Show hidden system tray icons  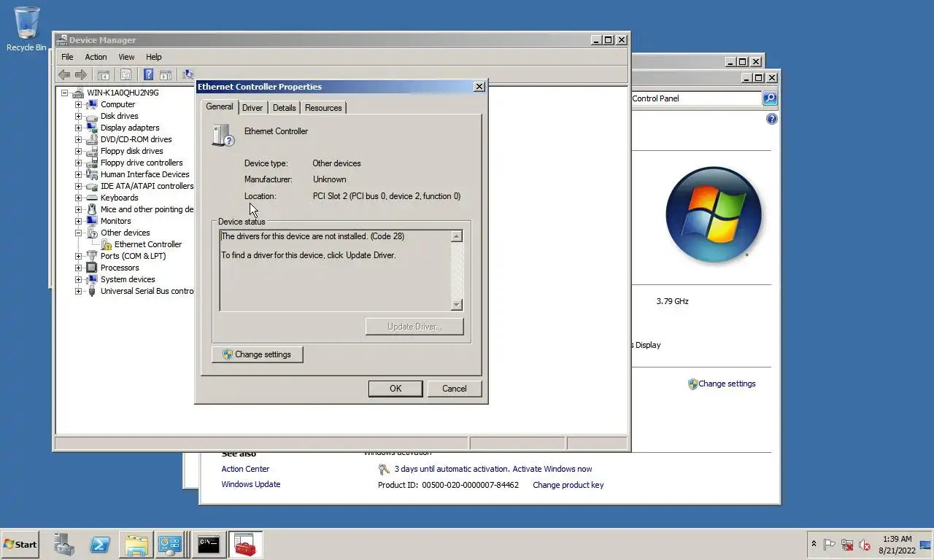[x=814, y=545]
